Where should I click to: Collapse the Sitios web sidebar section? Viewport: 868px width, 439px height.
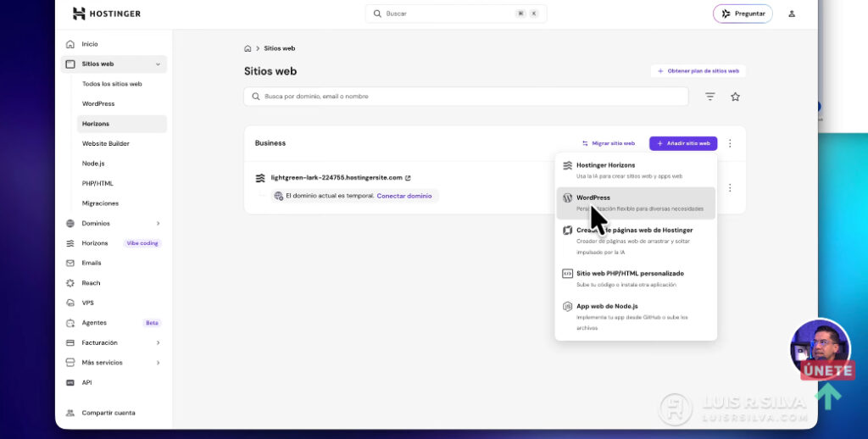click(158, 64)
